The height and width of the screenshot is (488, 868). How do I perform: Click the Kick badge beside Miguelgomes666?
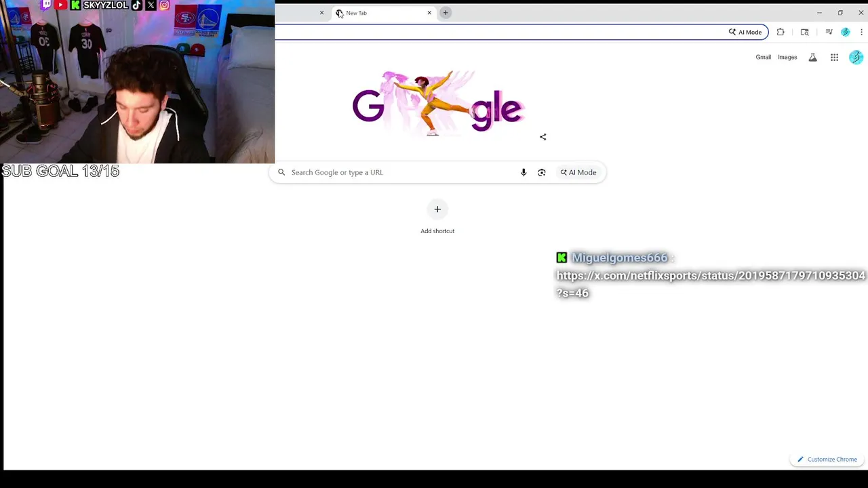561,258
